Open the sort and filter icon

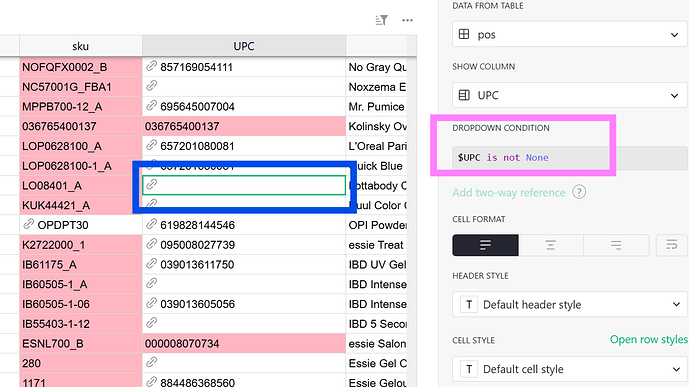point(381,20)
